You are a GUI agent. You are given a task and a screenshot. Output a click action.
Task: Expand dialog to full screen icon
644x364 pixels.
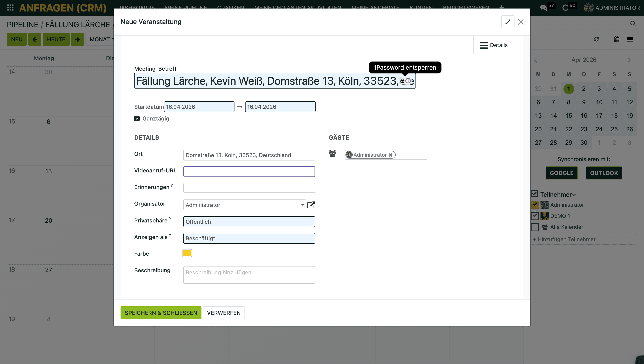click(507, 22)
